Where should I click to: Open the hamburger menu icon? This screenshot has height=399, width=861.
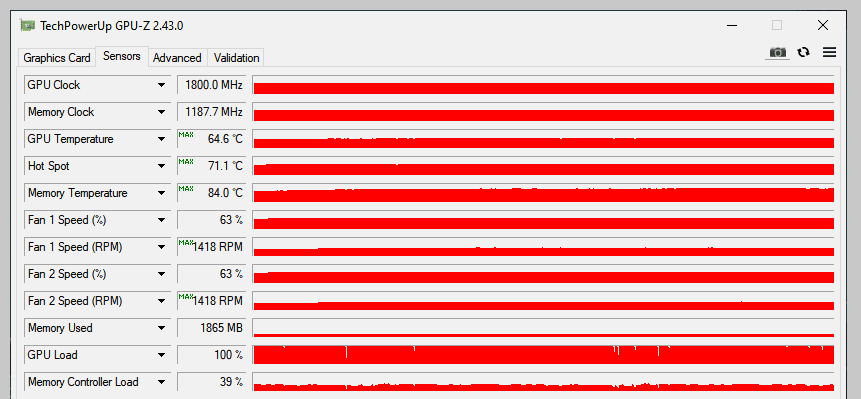coord(829,52)
